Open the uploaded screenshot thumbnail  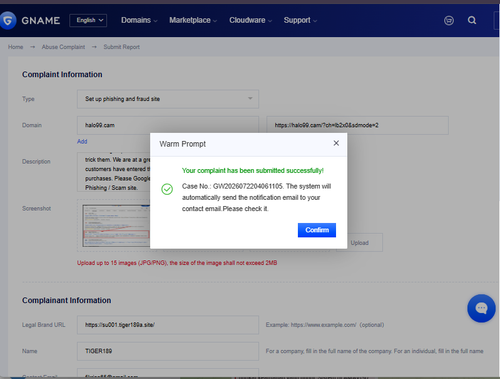click(x=116, y=226)
